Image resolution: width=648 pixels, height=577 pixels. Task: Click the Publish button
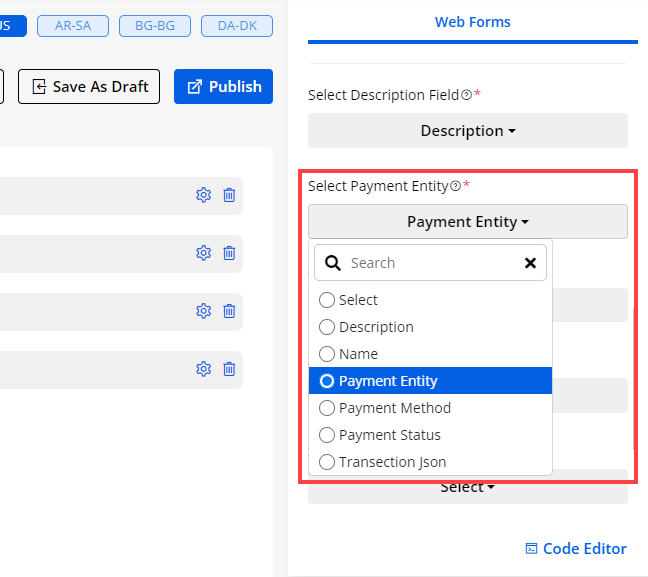pyautogui.click(x=223, y=86)
